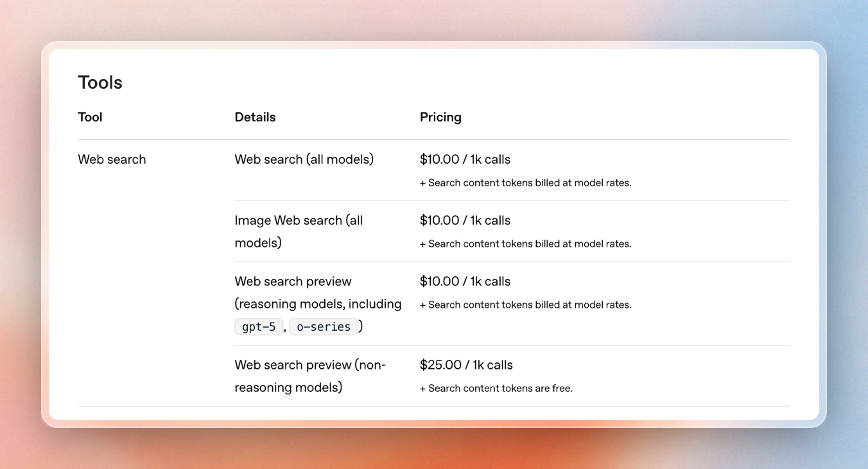
Task: Click note under Web search all models price
Action: pyautogui.click(x=526, y=183)
